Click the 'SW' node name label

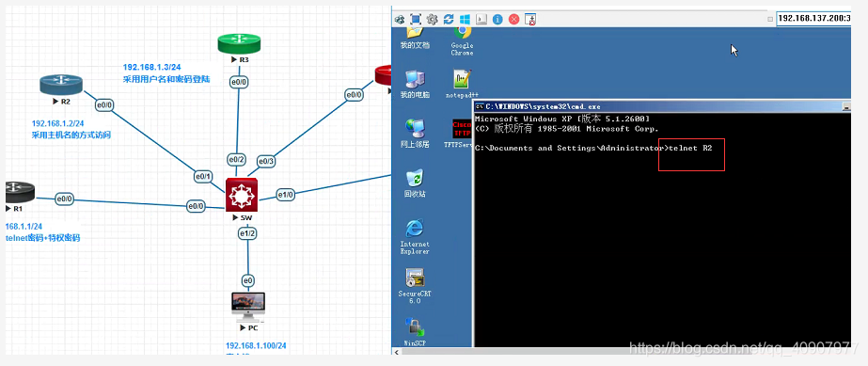pos(247,217)
